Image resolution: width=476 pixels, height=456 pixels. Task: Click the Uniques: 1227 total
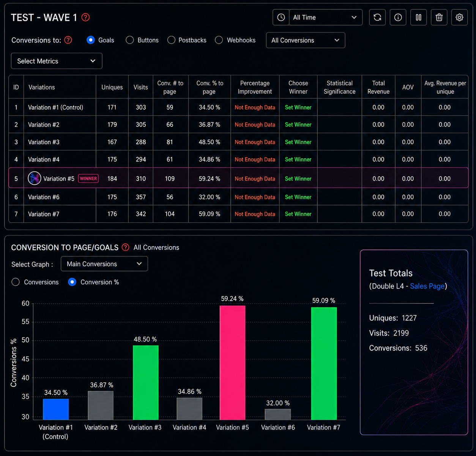click(x=393, y=318)
